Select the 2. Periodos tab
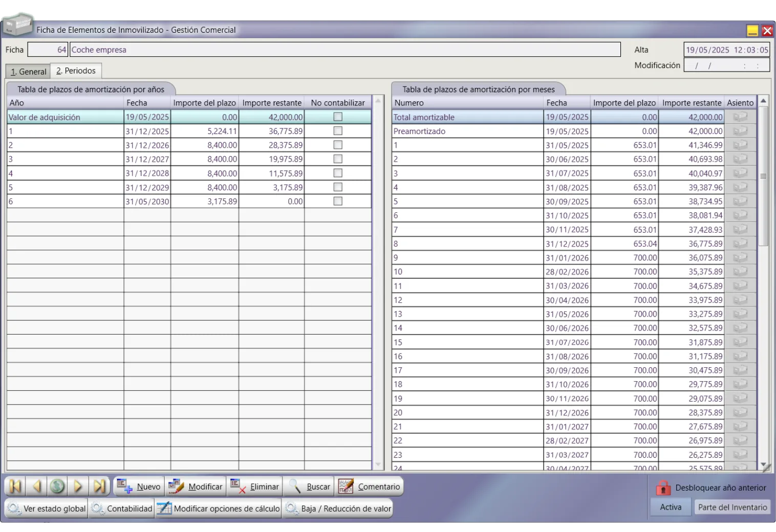This screenshot has height=532, width=776. pos(76,71)
